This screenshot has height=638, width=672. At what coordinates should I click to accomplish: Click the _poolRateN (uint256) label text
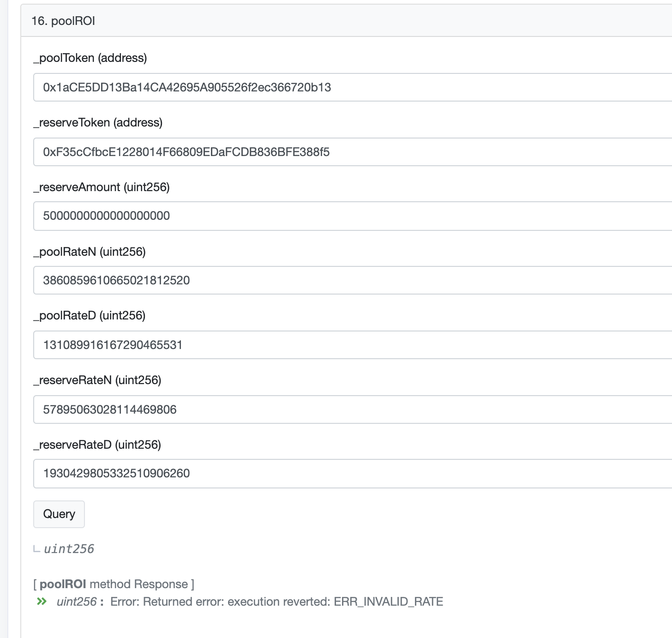click(90, 252)
